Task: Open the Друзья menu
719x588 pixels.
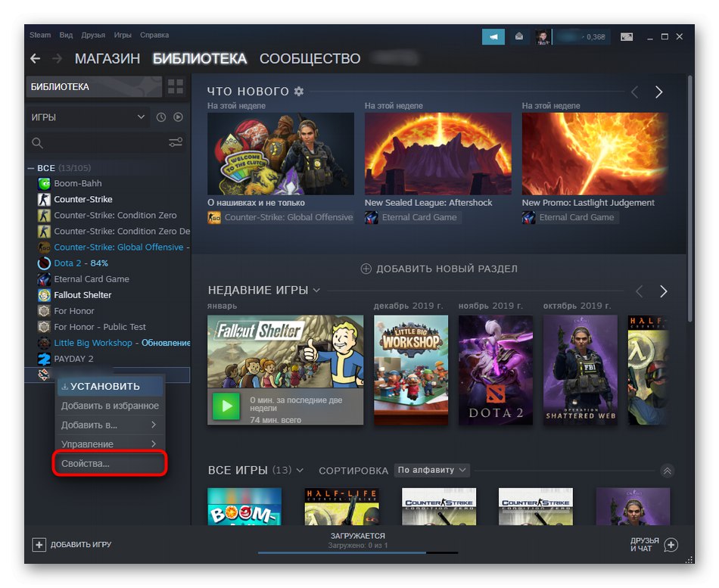Action: click(93, 35)
